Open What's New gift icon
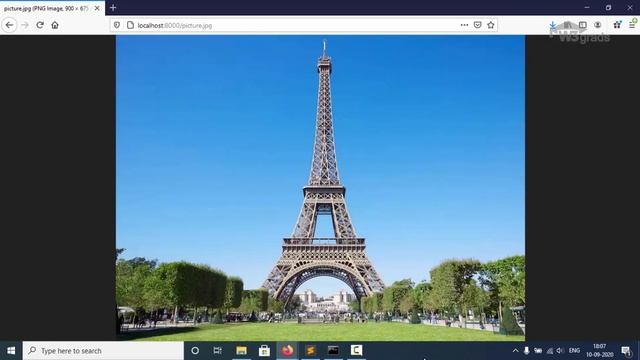 tap(617, 25)
